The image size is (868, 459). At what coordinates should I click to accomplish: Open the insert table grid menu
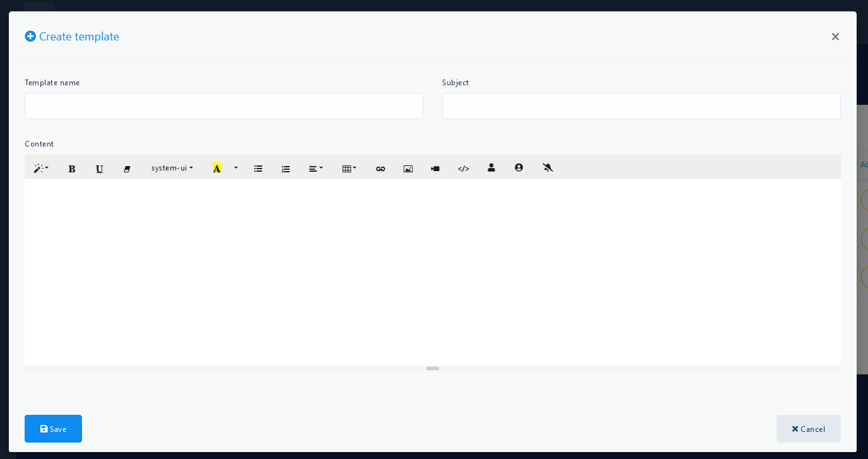pyautogui.click(x=349, y=169)
